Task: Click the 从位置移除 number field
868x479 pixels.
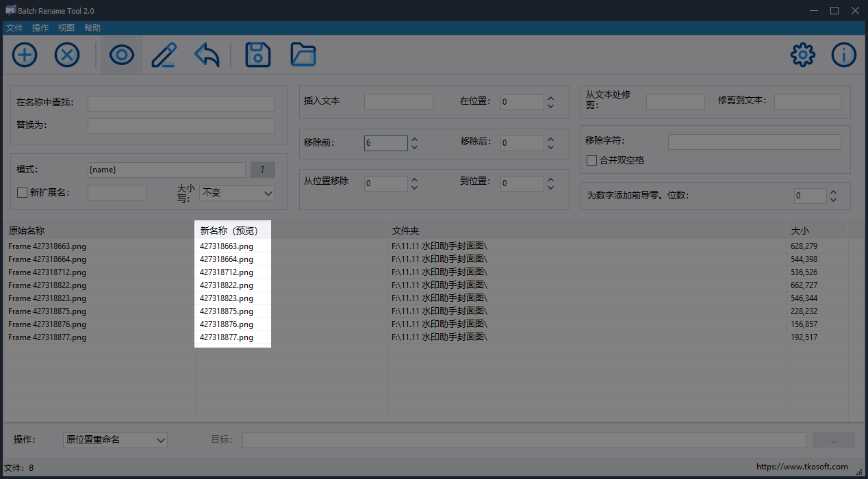Action: tap(385, 183)
